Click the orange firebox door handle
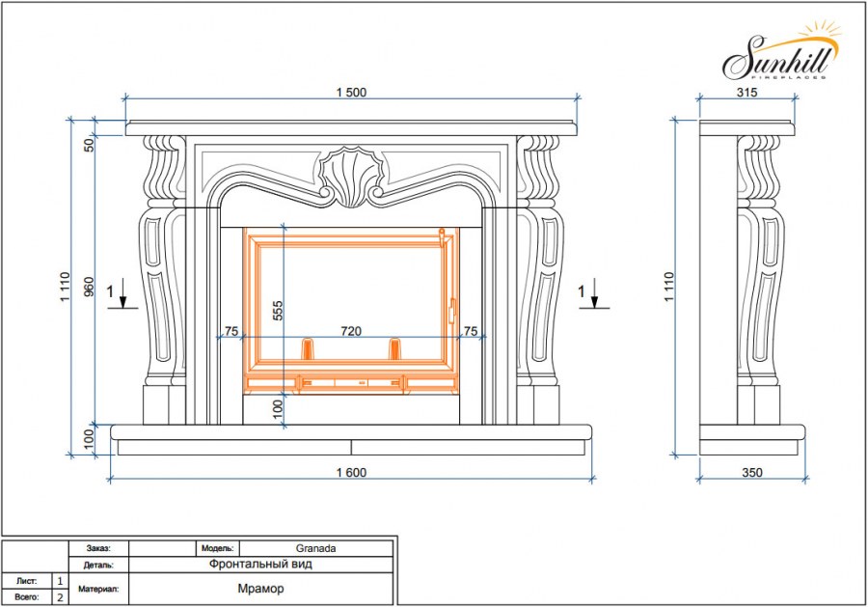 tap(450, 307)
